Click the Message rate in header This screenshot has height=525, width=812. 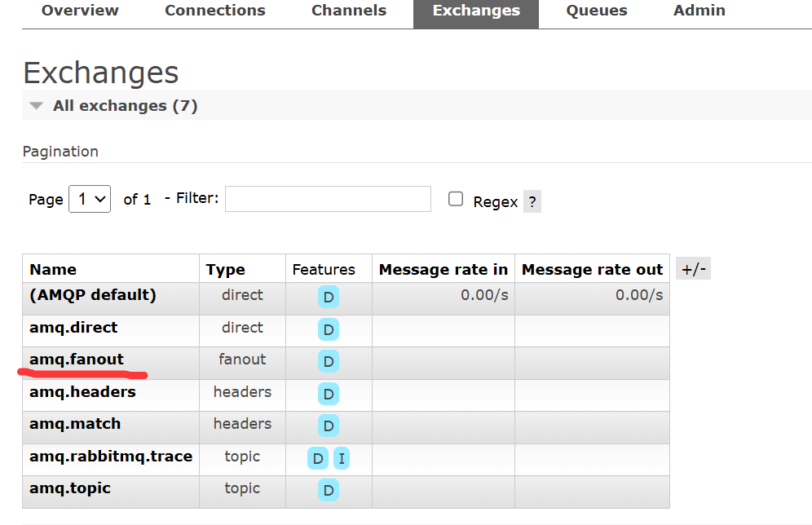444,270
